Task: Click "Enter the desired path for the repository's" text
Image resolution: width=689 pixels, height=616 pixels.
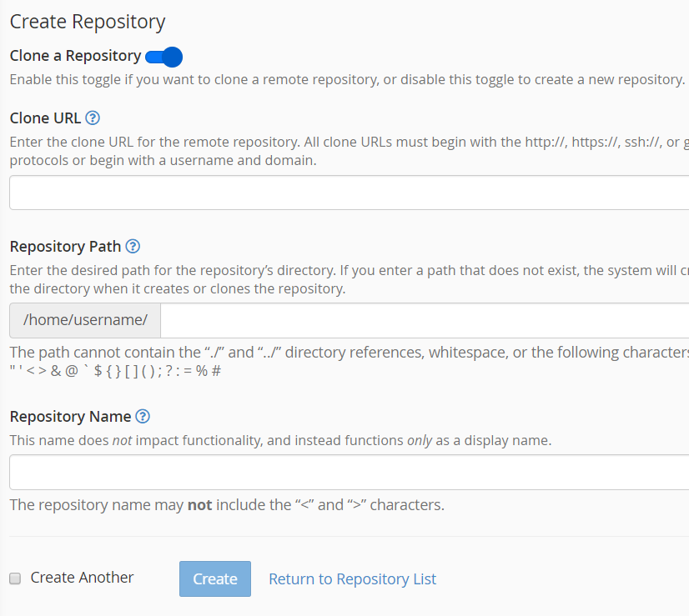Action: point(350,270)
